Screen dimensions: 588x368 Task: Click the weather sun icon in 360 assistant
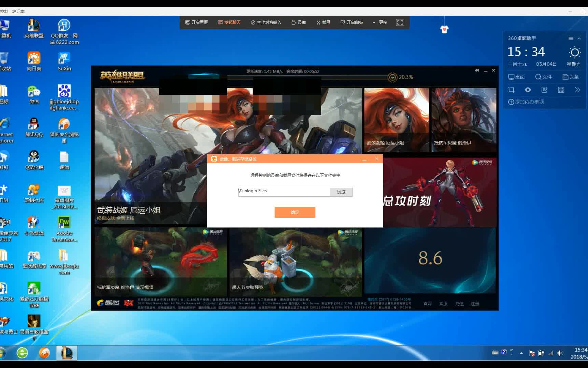[x=575, y=52]
